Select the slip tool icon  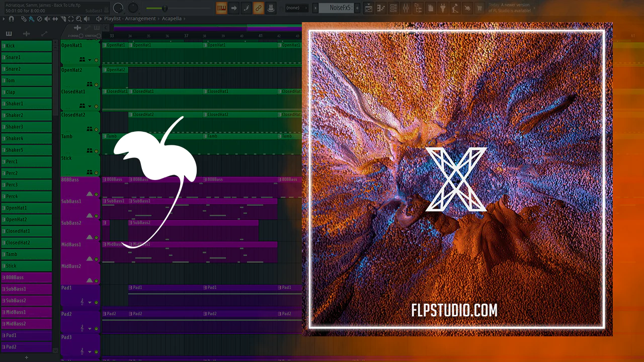tap(55, 19)
